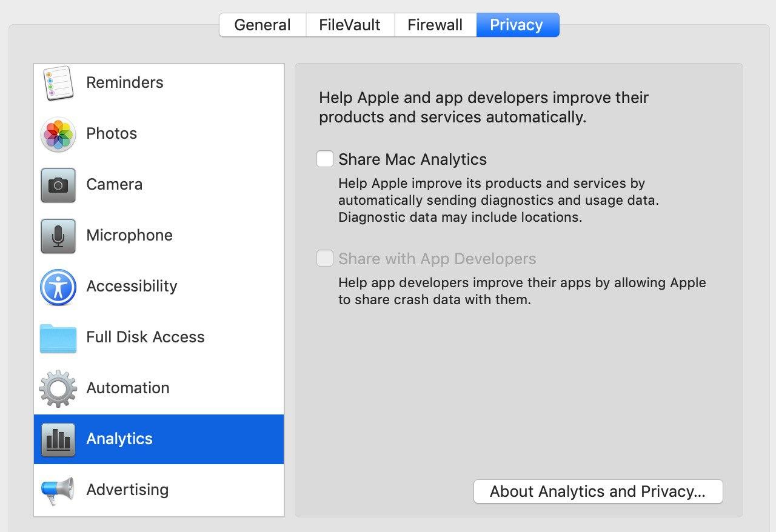This screenshot has width=776, height=532.
Task: Switch to the Firewall tab
Action: pyautogui.click(x=435, y=25)
